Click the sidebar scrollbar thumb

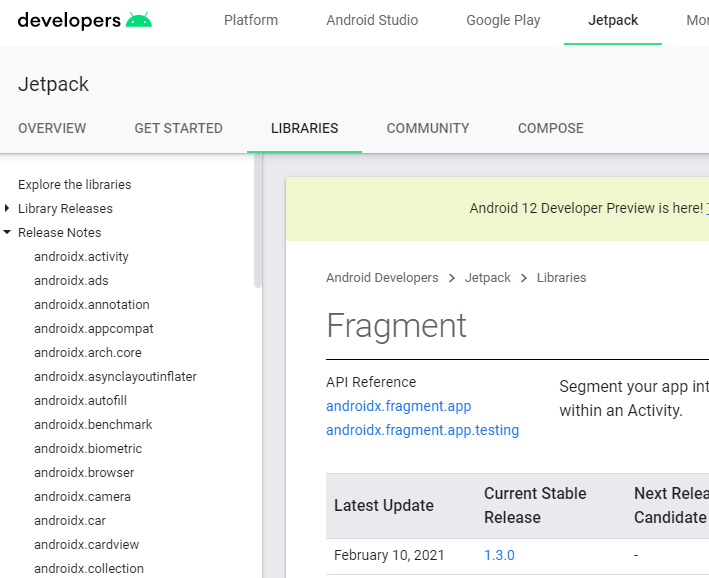point(258,221)
